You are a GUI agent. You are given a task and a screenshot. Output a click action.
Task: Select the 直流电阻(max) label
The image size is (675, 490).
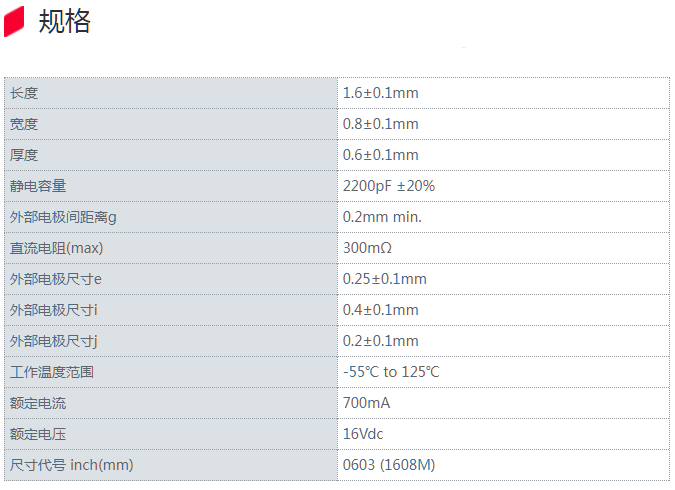pyautogui.click(x=56, y=248)
